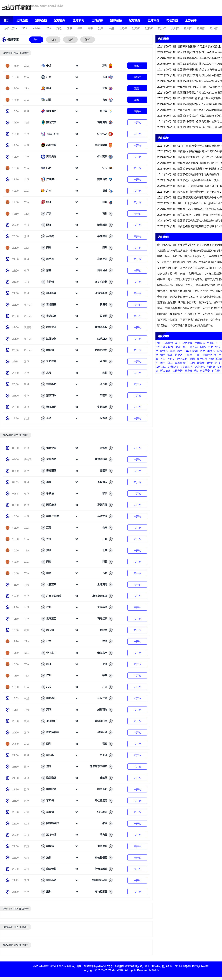Open the 足球直播 navigation tab
The width and height of the screenshot is (222, 980).
[x=22, y=21]
